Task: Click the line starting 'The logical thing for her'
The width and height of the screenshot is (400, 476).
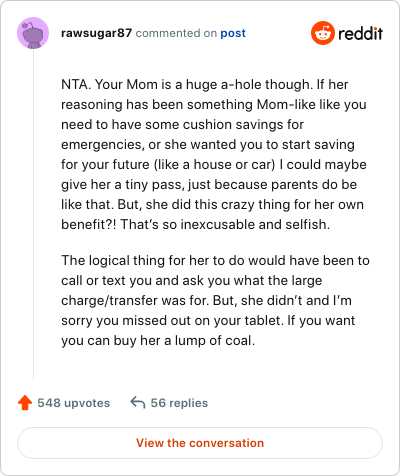Action: (215, 260)
